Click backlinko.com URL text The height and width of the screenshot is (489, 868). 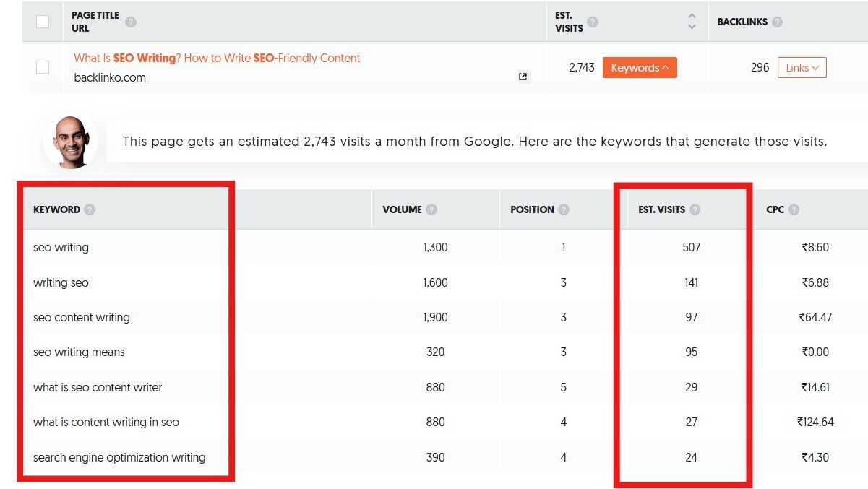[x=110, y=77]
